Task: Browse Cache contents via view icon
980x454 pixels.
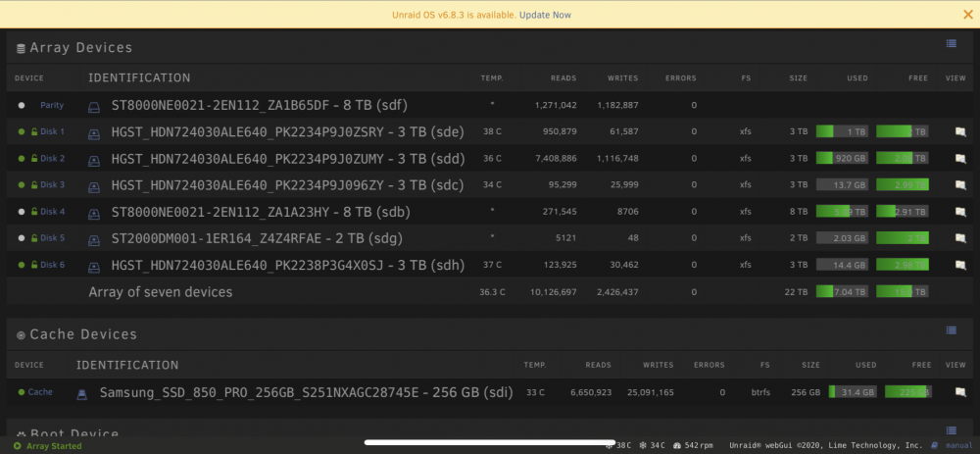Action: 960,392
